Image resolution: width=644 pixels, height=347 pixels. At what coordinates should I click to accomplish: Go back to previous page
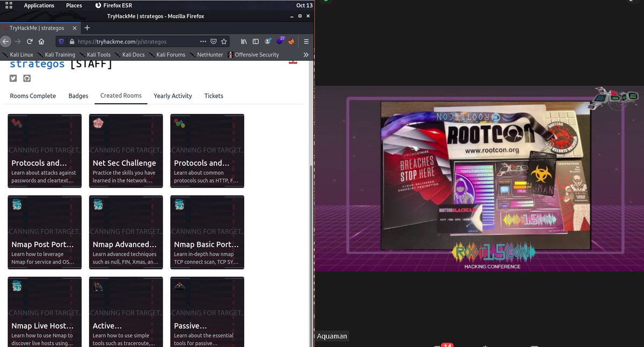(x=6, y=41)
